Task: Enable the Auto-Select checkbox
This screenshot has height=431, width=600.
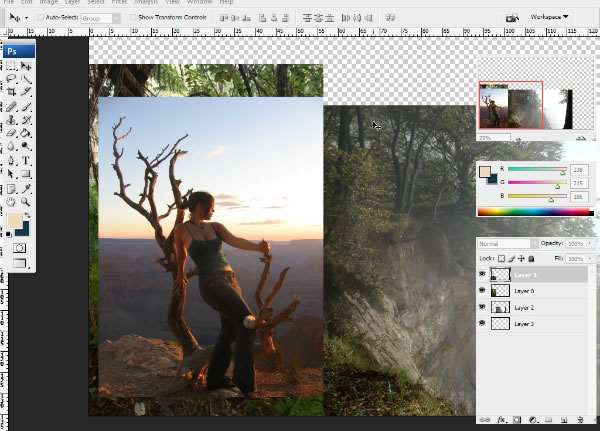Action: [39, 17]
